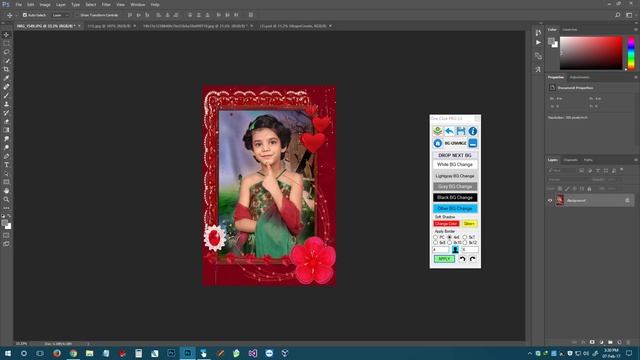Select the 4x6 border radio button
Viewport: 640px width, 360px height.
[450, 237]
